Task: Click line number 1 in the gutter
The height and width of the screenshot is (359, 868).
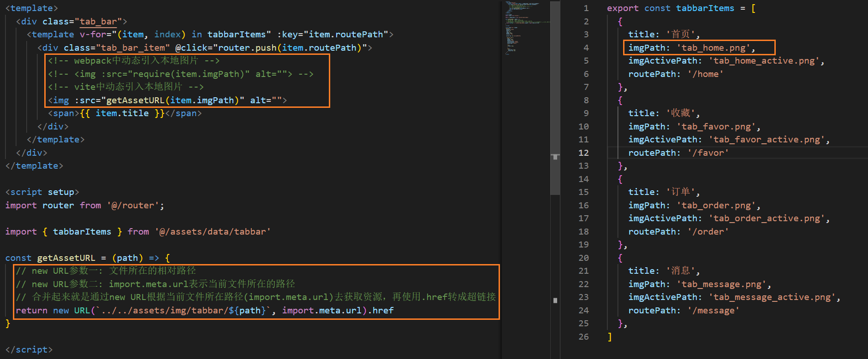Action: (586, 8)
